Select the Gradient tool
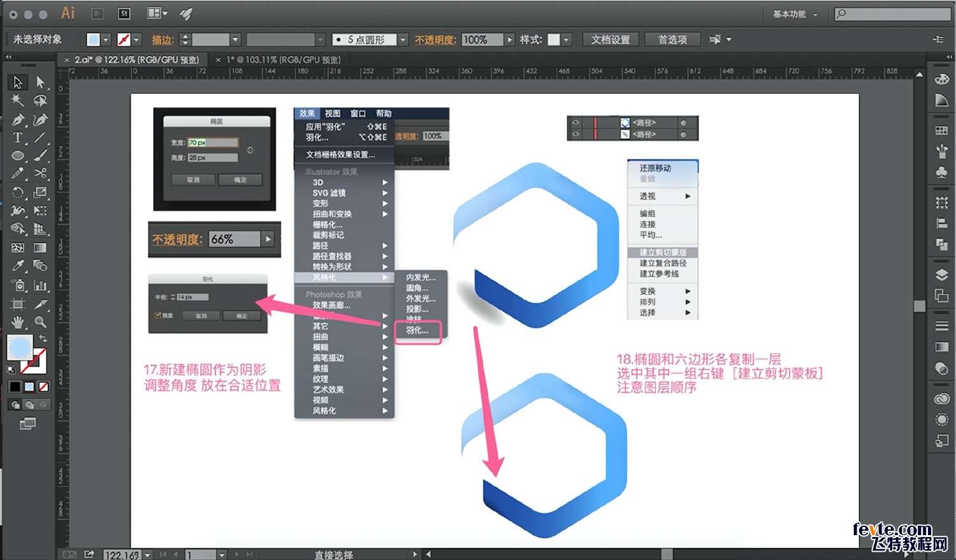 [40, 248]
